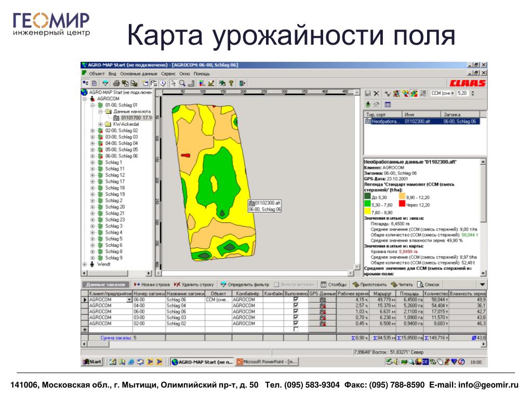Image resolution: width=532 pixels, height=399 pixels.
Task: Open the CCM crop type dropdown
Action: 453,94
